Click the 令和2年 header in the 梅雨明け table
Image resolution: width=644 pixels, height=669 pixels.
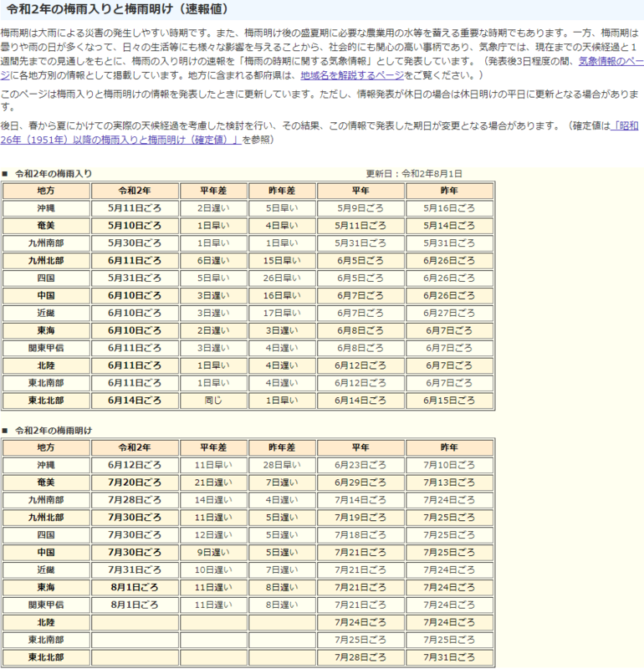(x=135, y=447)
